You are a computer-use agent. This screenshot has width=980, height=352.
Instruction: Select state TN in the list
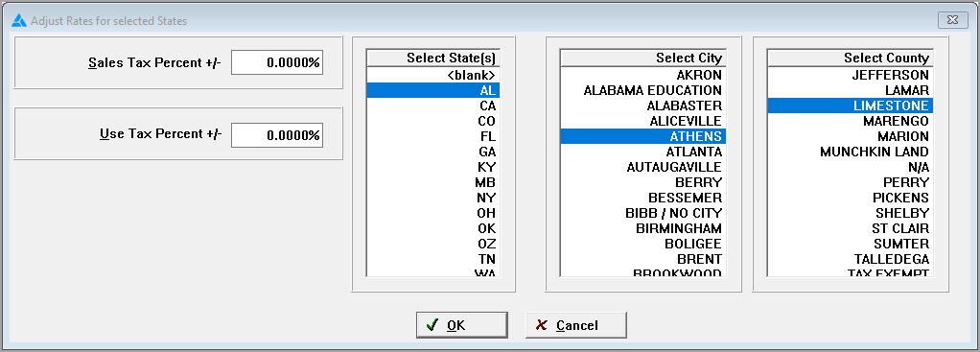[433, 259]
